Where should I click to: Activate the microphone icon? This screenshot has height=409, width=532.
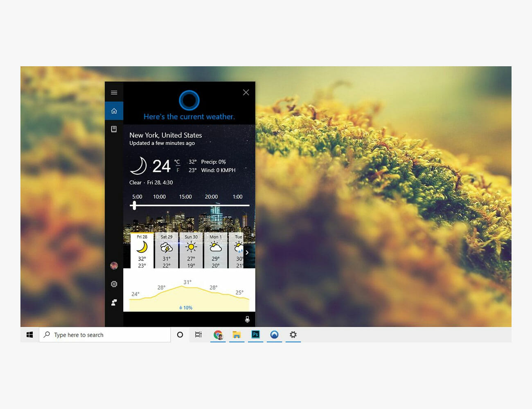[247, 319]
